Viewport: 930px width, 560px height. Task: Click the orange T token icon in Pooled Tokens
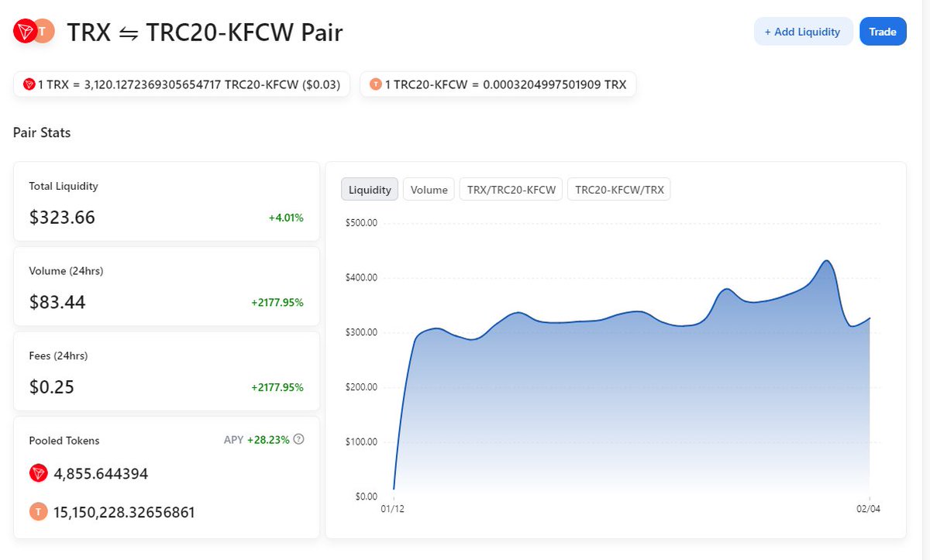point(39,512)
